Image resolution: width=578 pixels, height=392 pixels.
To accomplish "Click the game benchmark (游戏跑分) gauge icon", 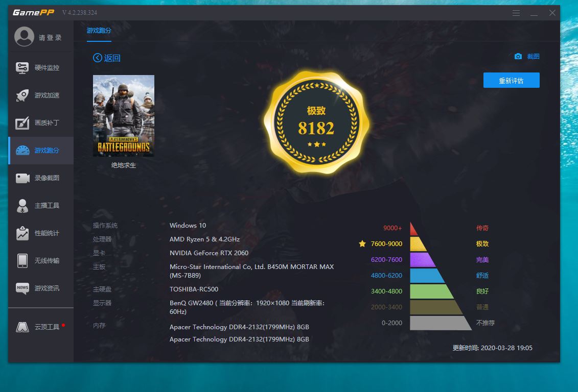I will (22, 151).
